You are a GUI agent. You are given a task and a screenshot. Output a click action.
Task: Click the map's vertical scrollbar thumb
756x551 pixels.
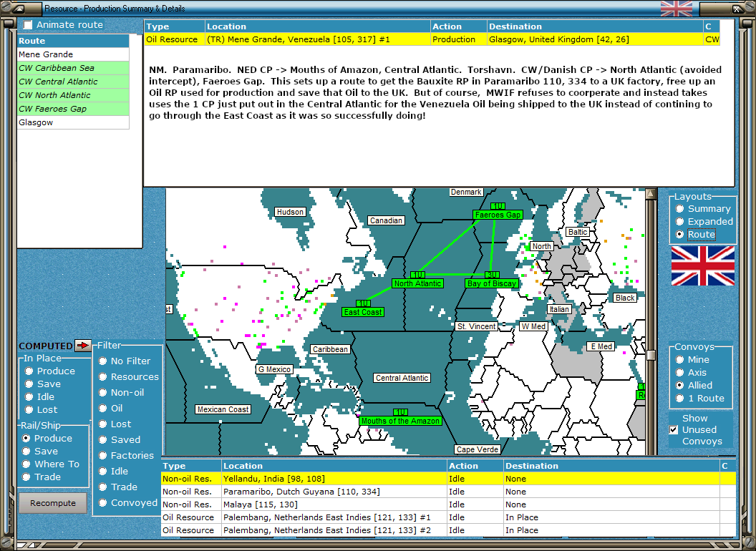tap(651, 355)
